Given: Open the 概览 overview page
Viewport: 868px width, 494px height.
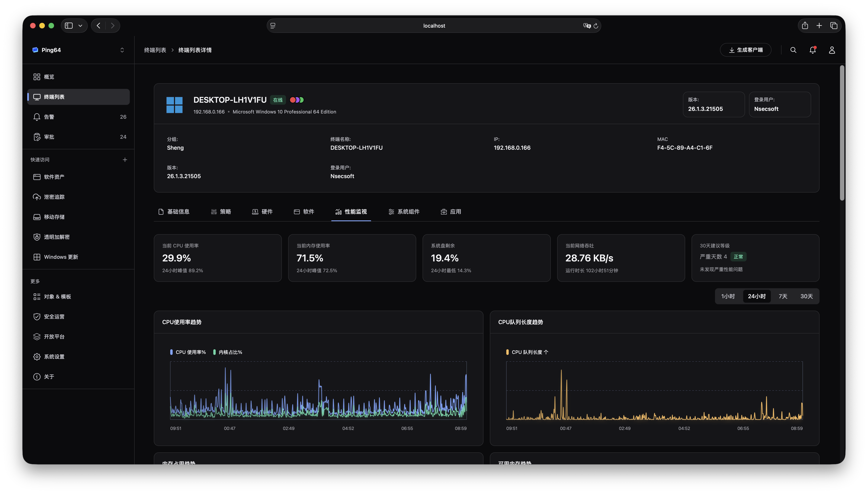Looking at the screenshot, I should [x=78, y=77].
